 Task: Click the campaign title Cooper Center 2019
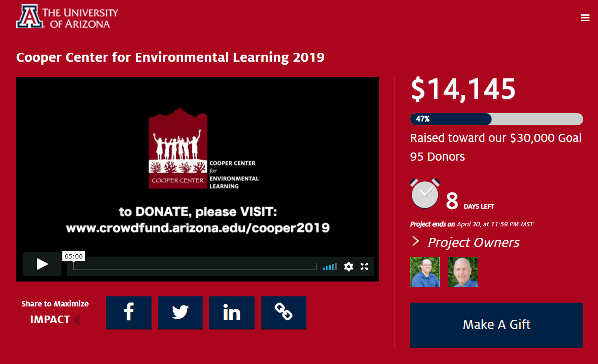170,58
